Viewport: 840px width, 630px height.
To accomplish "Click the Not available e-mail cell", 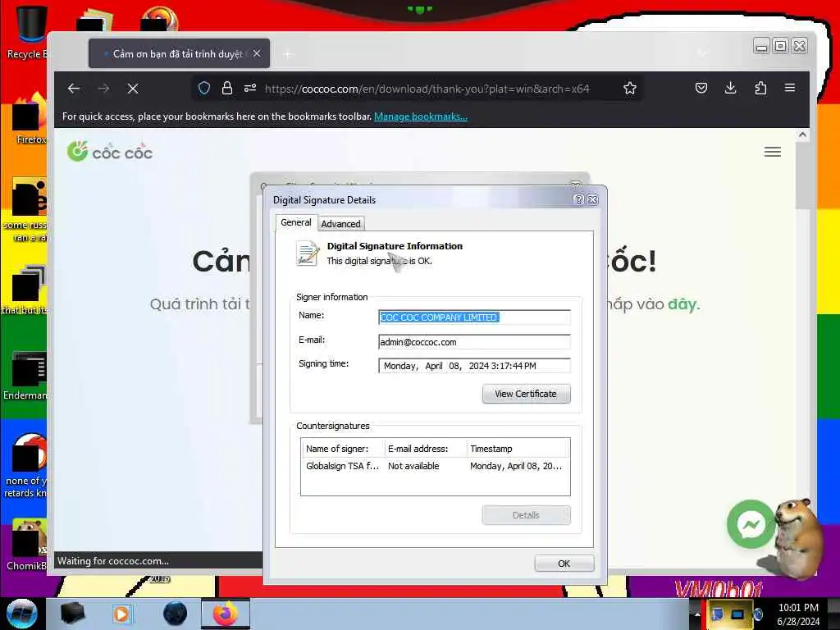I will [413, 466].
